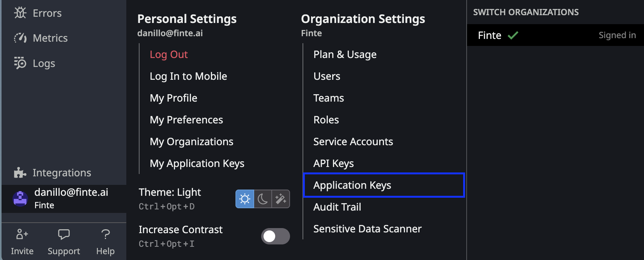Click the Increase Contrast label

tap(180, 230)
